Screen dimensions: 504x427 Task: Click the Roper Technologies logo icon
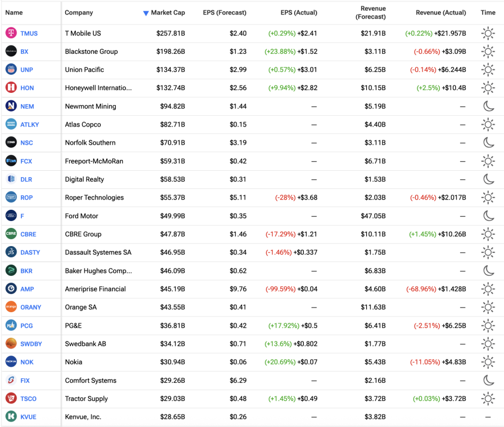[11, 197]
